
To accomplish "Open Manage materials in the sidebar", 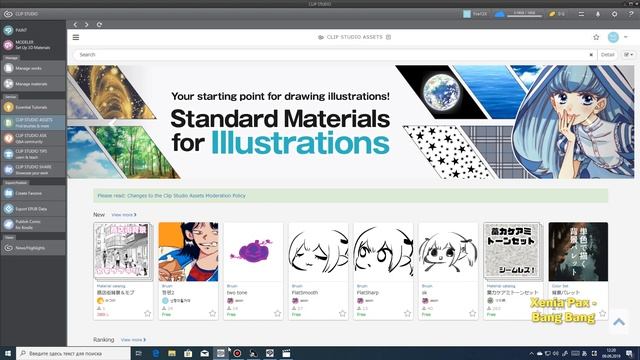I will 33,84.
